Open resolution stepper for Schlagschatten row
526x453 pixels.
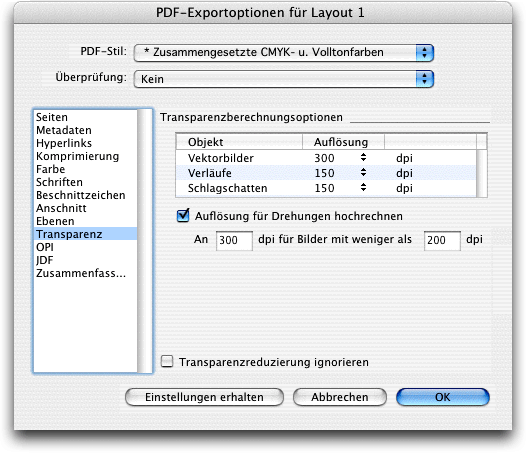click(363, 188)
